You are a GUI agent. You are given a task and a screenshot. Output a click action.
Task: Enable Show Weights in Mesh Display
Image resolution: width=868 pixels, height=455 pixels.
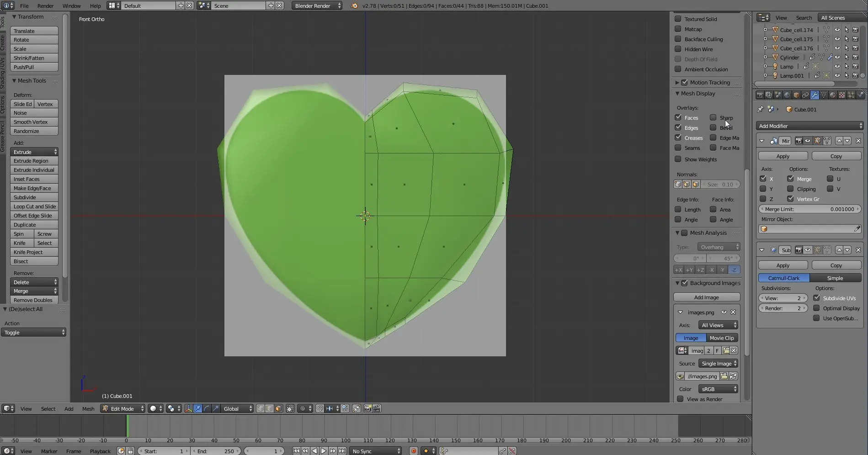tap(678, 159)
